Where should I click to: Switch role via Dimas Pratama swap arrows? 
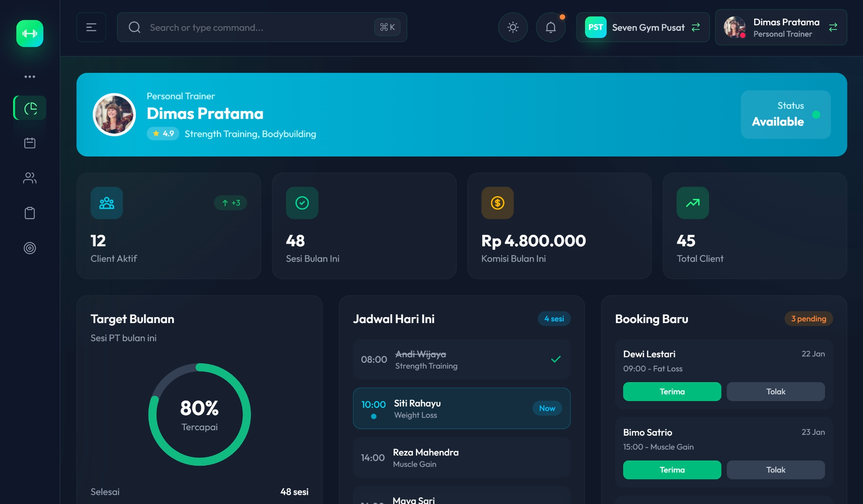[x=833, y=27]
